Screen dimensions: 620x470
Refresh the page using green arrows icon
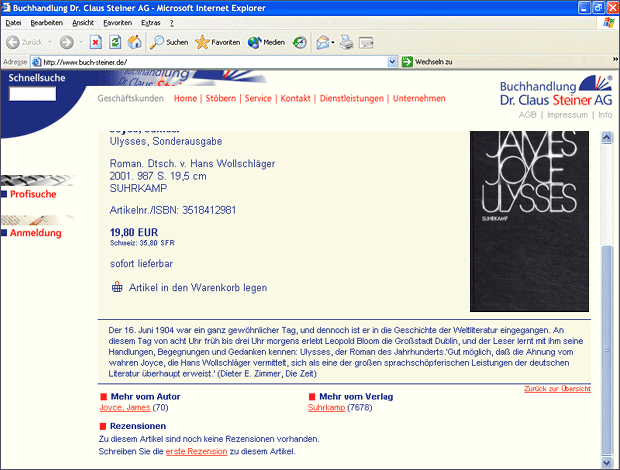[x=115, y=42]
